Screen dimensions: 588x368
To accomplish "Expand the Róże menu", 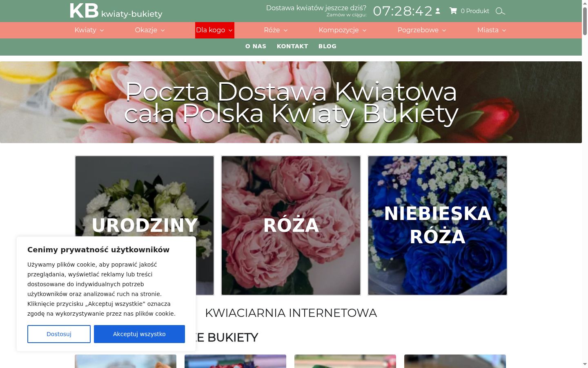I will tap(276, 30).
